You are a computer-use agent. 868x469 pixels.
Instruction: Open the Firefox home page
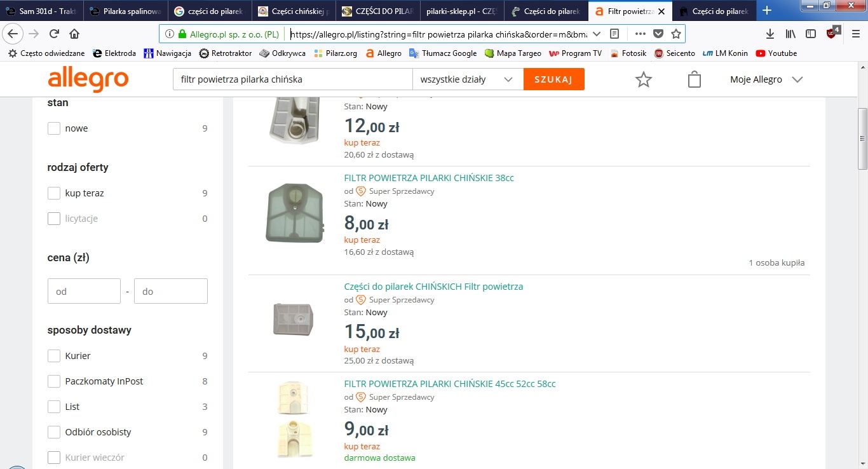coord(74,34)
